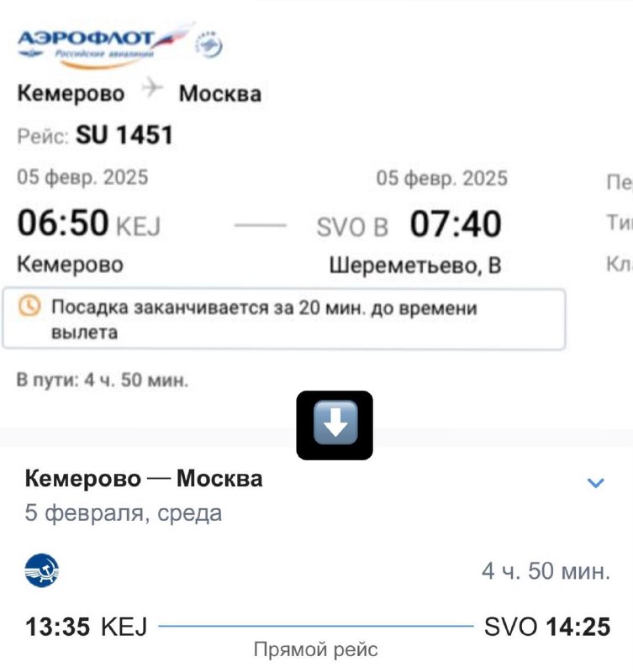The image size is (633, 672).
Task: Click the 5 февраля, среда date
Action: 123,512
